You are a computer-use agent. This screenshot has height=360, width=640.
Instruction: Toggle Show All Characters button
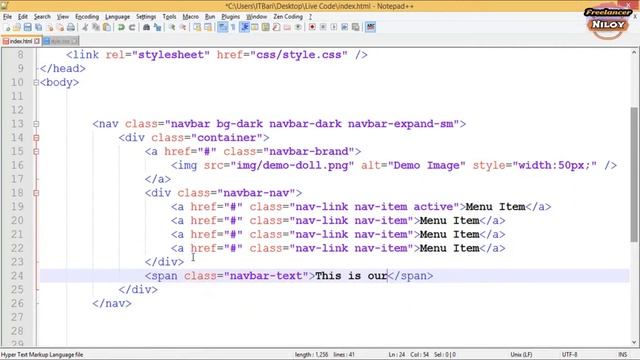tap(233, 27)
